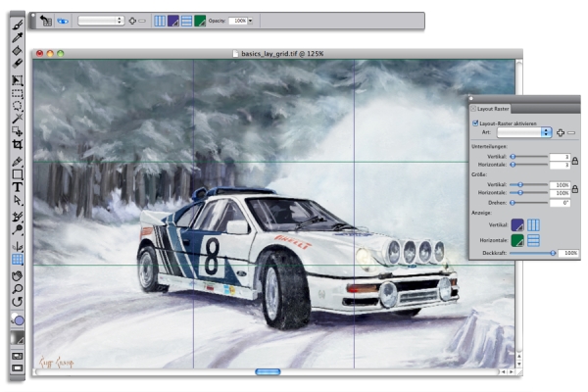Select the Rectangular Shape tool
This screenshot has width=588, height=392.
pyautogui.click(x=18, y=174)
